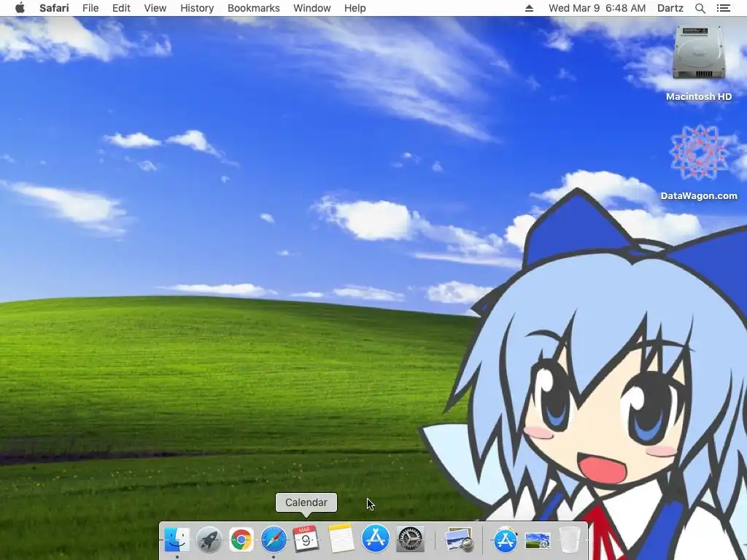The image size is (747, 560).
Task: Open Preview app icon in Dock
Action: (459, 540)
